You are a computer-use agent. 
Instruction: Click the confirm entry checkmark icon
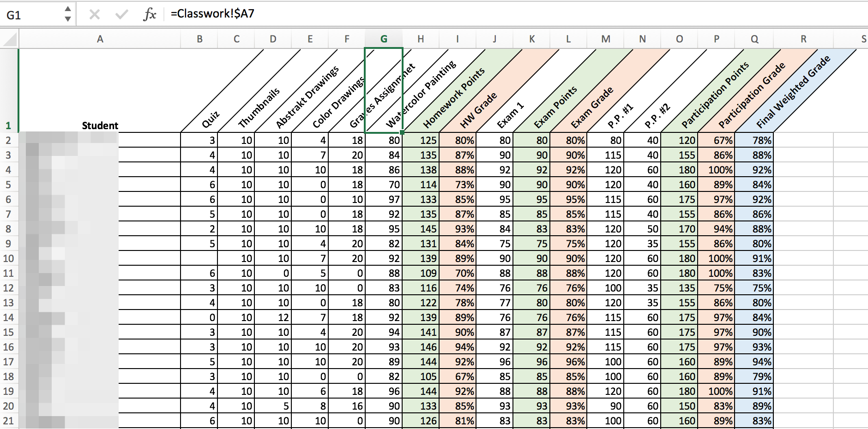pos(122,15)
